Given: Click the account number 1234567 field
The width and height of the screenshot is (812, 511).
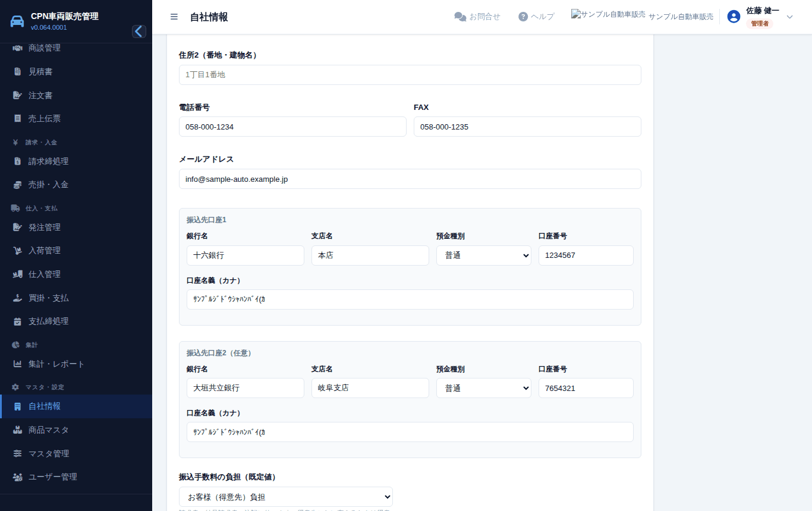Looking at the screenshot, I should (x=586, y=255).
